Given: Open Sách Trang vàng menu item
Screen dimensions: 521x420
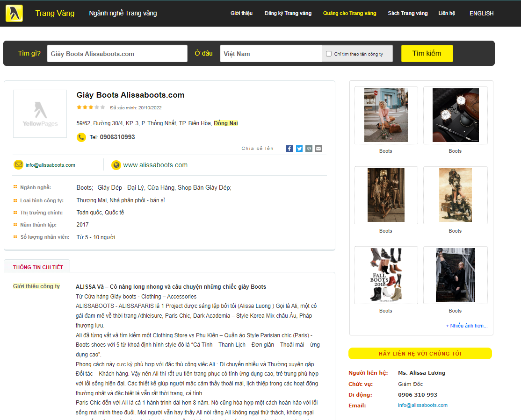Looking at the screenshot, I should [x=408, y=13].
